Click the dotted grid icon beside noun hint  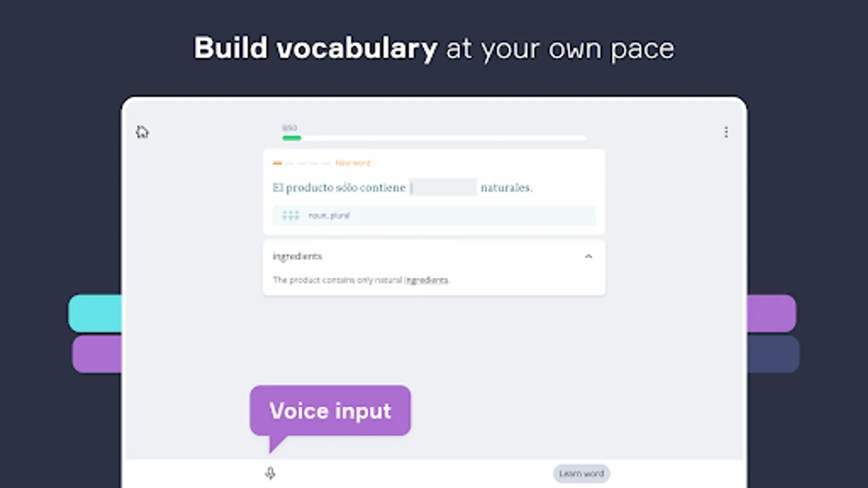(x=291, y=215)
